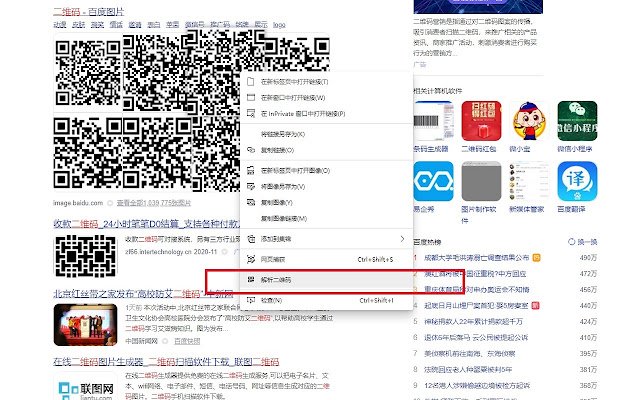
Task: Click "解析二维码" decode QR code entry
Action: (327, 280)
